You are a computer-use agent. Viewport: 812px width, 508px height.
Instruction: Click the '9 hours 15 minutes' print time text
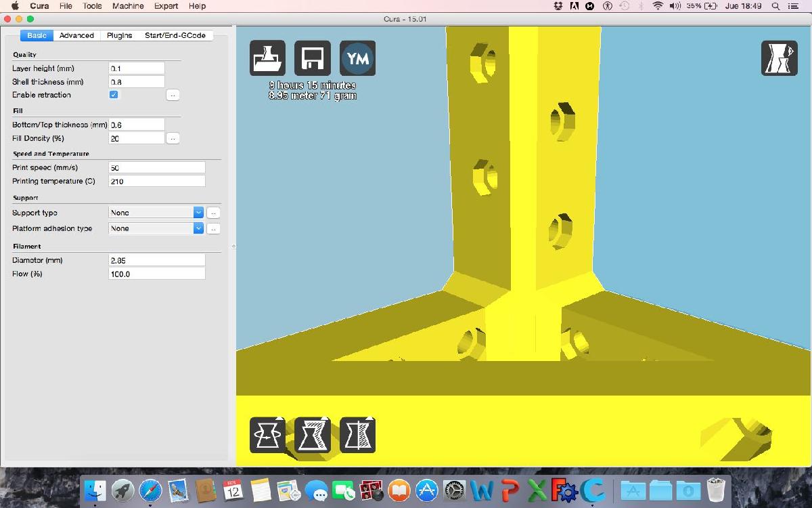point(313,85)
